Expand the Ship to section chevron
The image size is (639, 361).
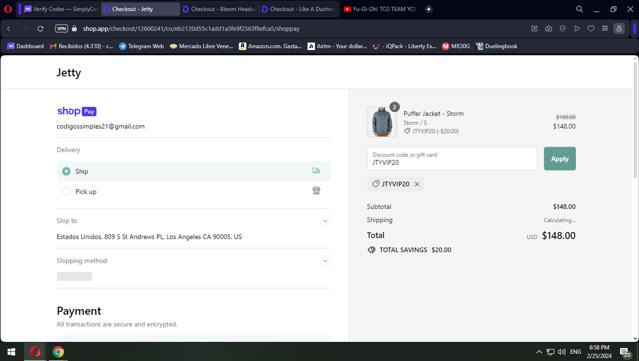[325, 221]
